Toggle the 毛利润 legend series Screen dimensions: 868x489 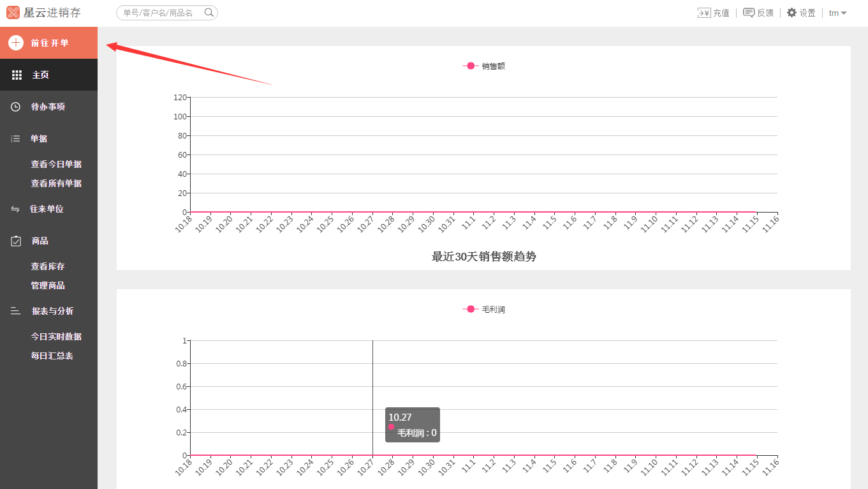[484, 310]
